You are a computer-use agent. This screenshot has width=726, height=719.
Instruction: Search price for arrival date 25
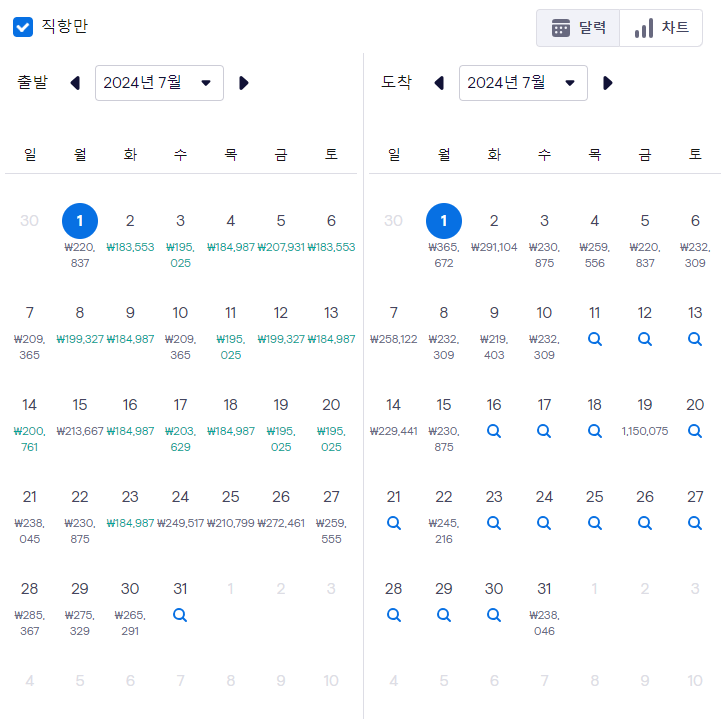pyautogui.click(x=595, y=523)
